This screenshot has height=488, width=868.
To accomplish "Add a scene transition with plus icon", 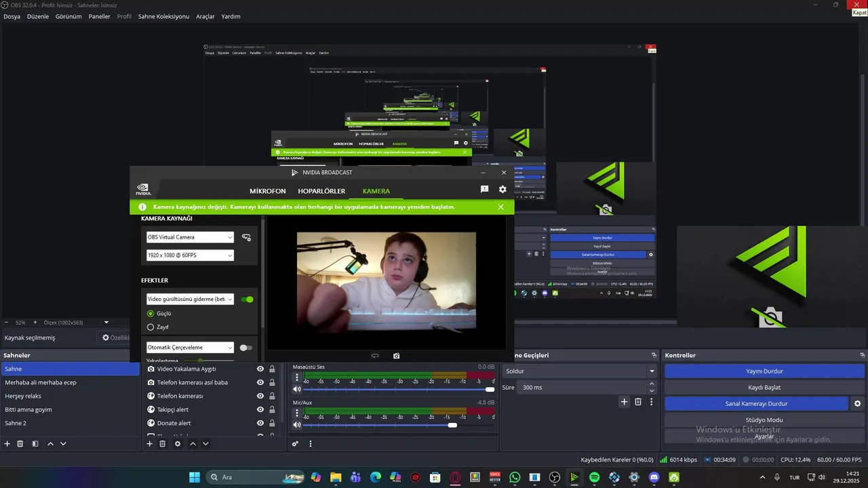I will [x=625, y=402].
